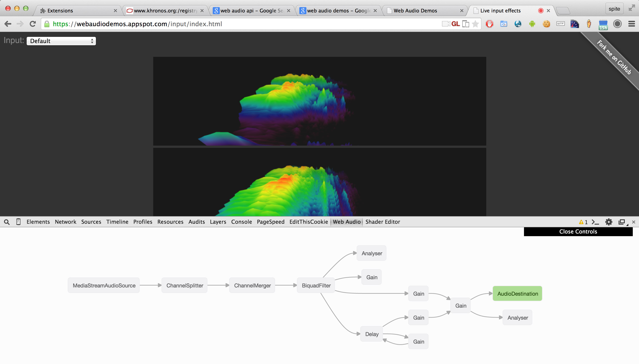Open the Input device dropdown

61,41
